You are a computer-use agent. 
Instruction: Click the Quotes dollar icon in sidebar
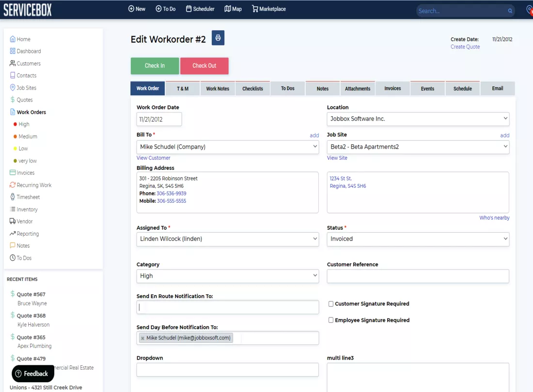click(13, 100)
